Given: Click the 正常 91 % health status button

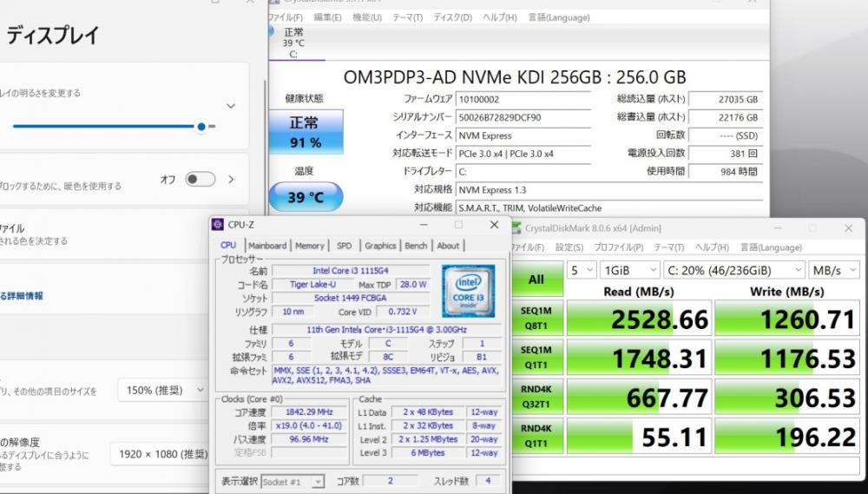Looking at the screenshot, I should coord(306,132).
